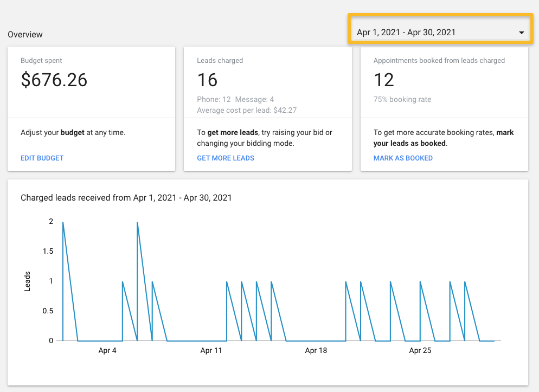Screen dimensions: 539x392
Task: Open the Apr 1 - Apr 30 date range dropdown
Action: point(434,33)
